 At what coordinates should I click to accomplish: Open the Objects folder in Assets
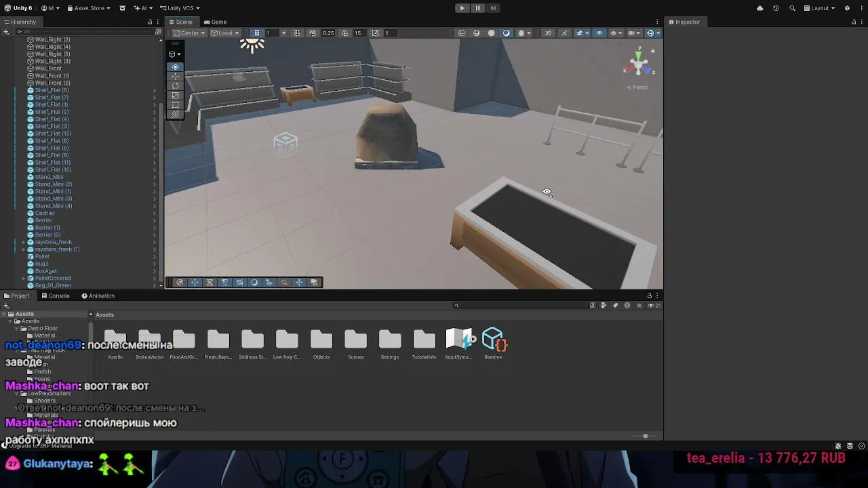321,344
